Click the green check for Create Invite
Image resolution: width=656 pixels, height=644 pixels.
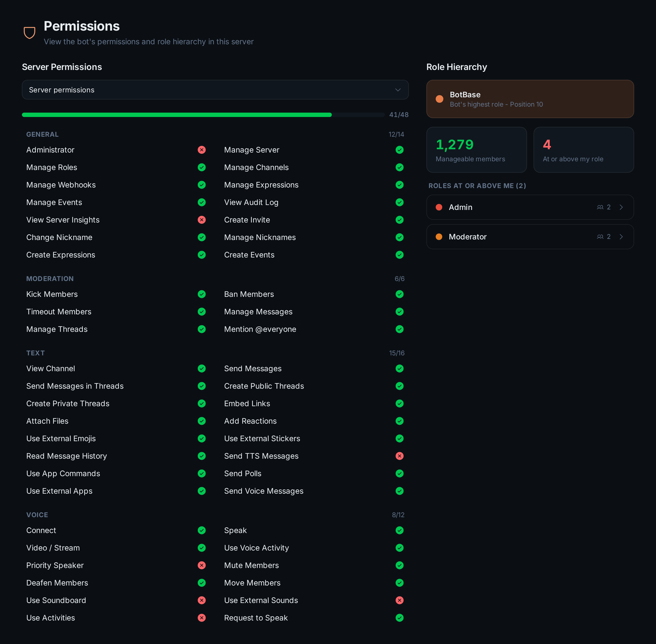399,220
